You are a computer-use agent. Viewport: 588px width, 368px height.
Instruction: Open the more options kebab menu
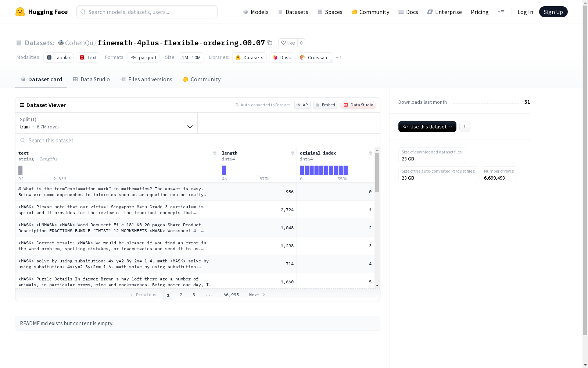pos(465,127)
